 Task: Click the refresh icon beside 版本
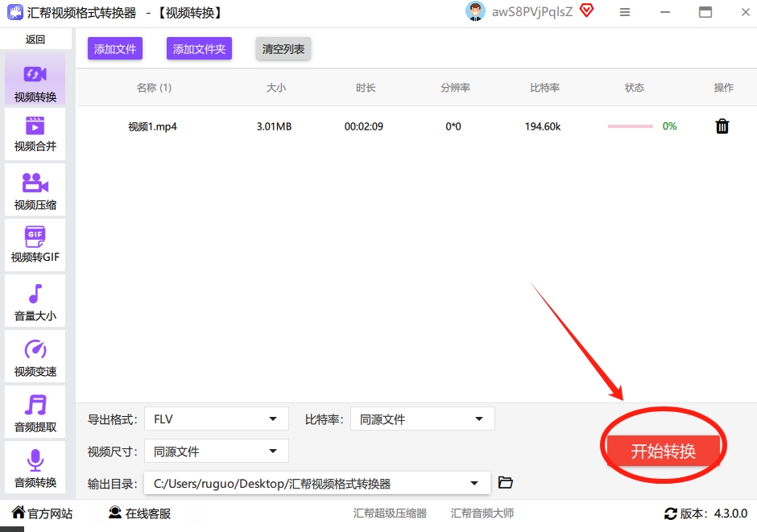pyautogui.click(x=671, y=513)
